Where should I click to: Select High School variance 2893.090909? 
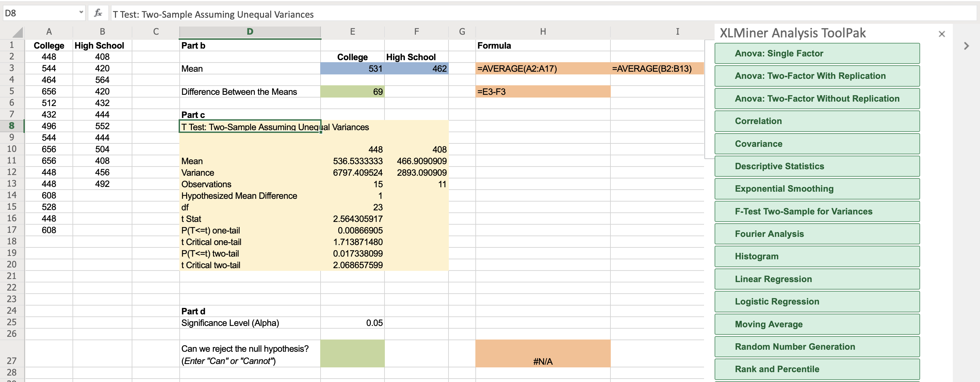click(x=416, y=173)
